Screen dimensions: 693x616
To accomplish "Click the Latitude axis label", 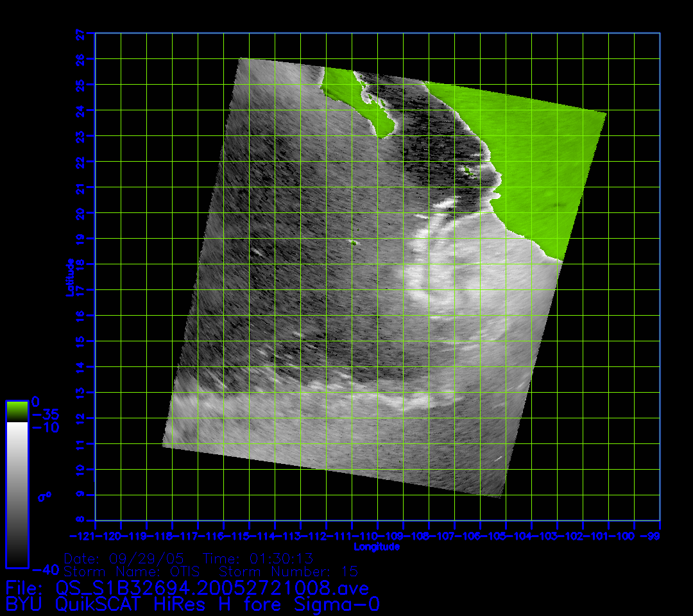I will pyautogui.click(x=70, y=277).
